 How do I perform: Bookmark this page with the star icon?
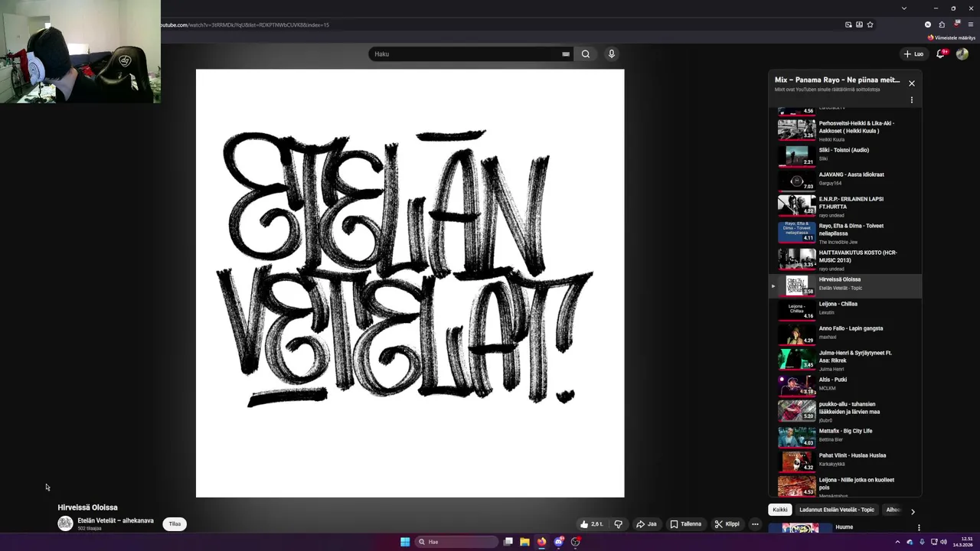pyautogui.click(x=870, y=24)
